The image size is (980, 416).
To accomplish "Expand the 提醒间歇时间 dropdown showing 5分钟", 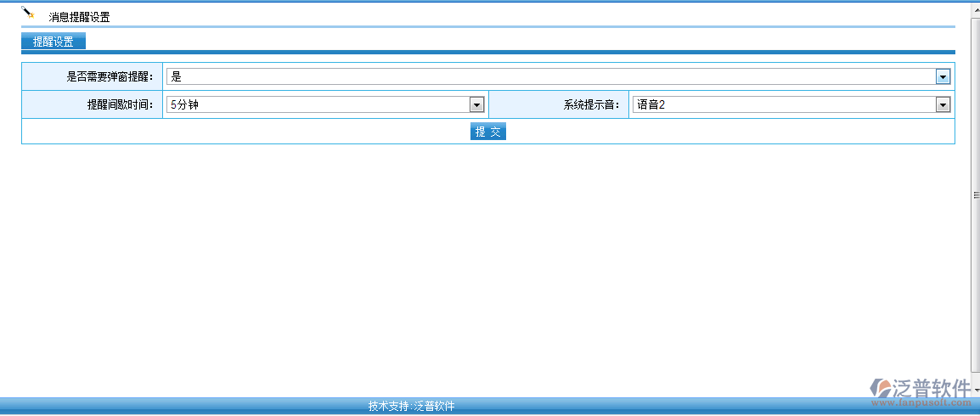I will (325, 105).
